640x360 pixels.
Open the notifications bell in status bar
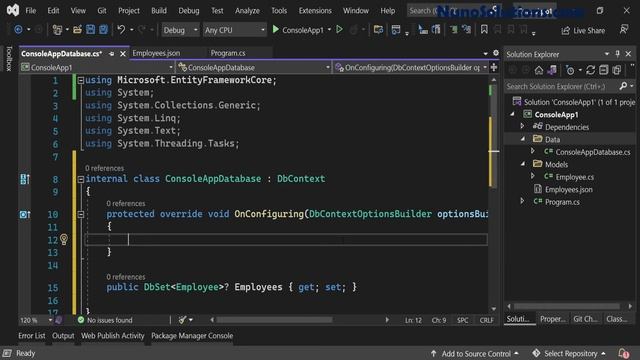[x=623, y=353]
